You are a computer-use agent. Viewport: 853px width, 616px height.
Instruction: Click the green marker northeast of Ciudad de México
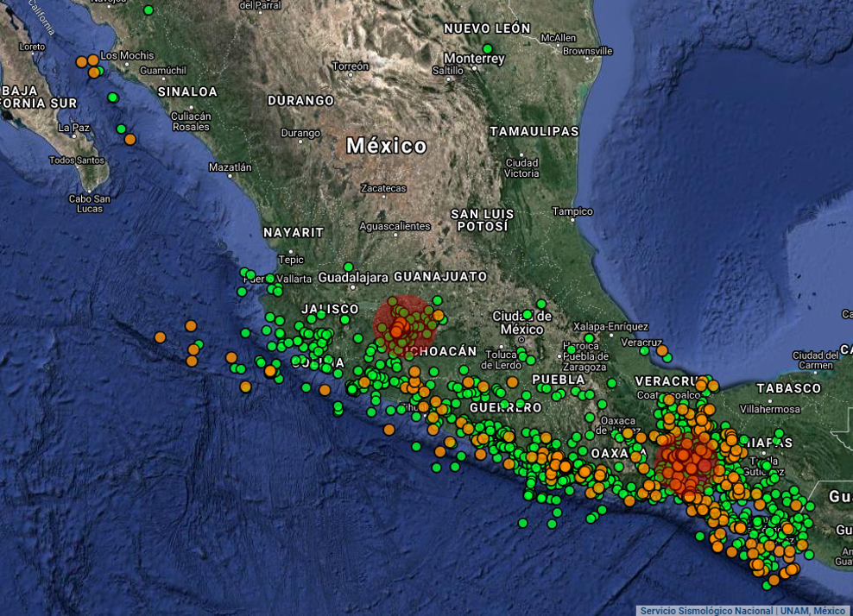pos(541,304)
